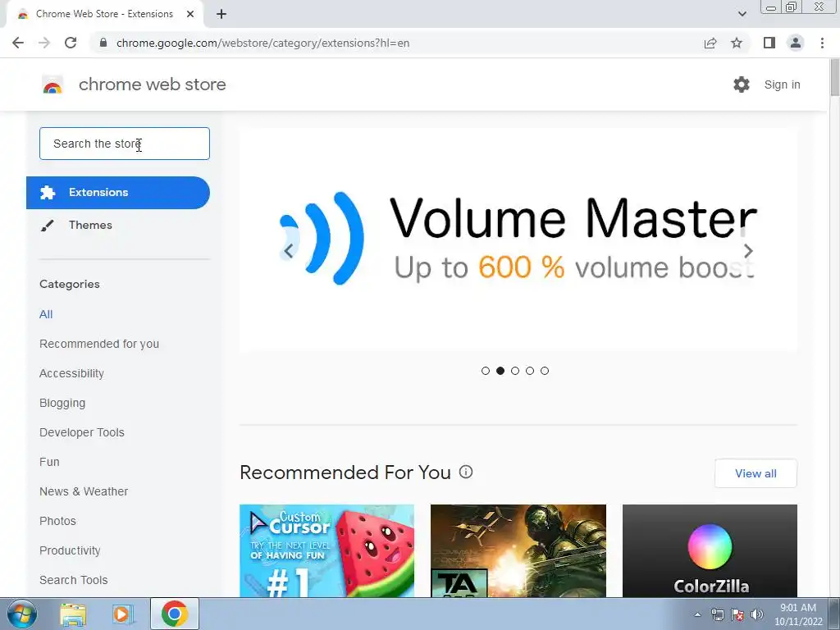840x630 pixels.
Task: Switch to the Extensions section
Action: (118, 192)
